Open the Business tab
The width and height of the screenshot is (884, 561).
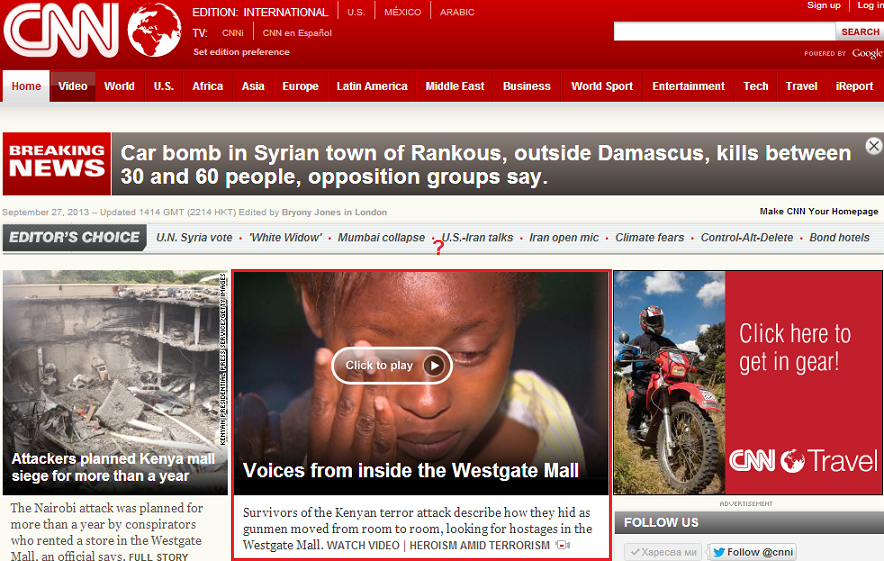coord(527,86)
